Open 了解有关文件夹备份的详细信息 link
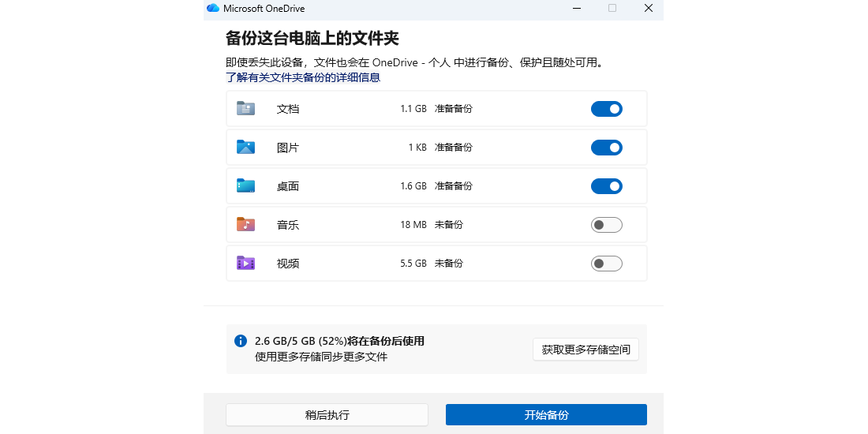Screen dimensions: 868x434 [303, 77]
